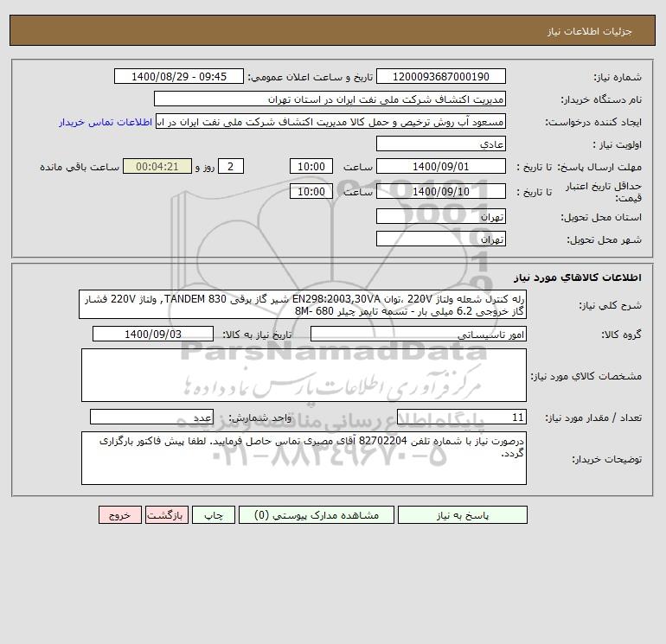This screenshot has width=666, height=644.
Task: Click the 'چاپ' print button
Action: 214,515
